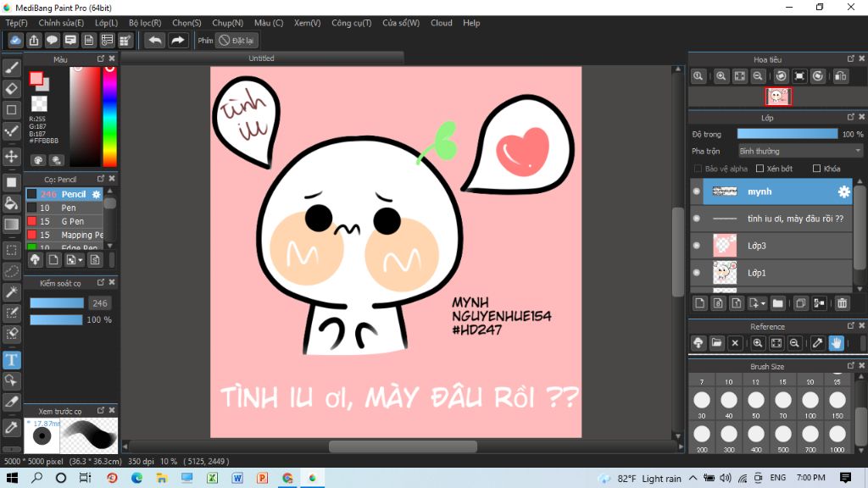The height and width of the screenshot is (488, 868).
Task: Select the Text tool
Action: [12, 360]
